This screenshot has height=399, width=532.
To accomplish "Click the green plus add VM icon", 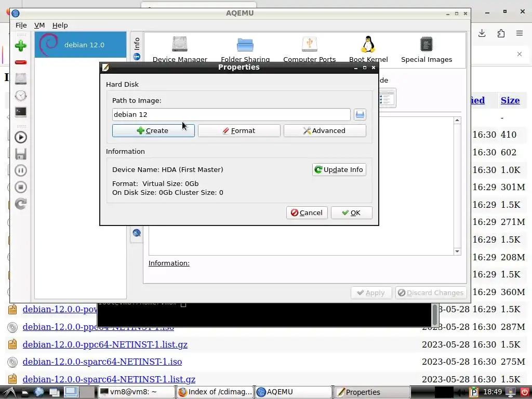I will [x=21, y=46].
